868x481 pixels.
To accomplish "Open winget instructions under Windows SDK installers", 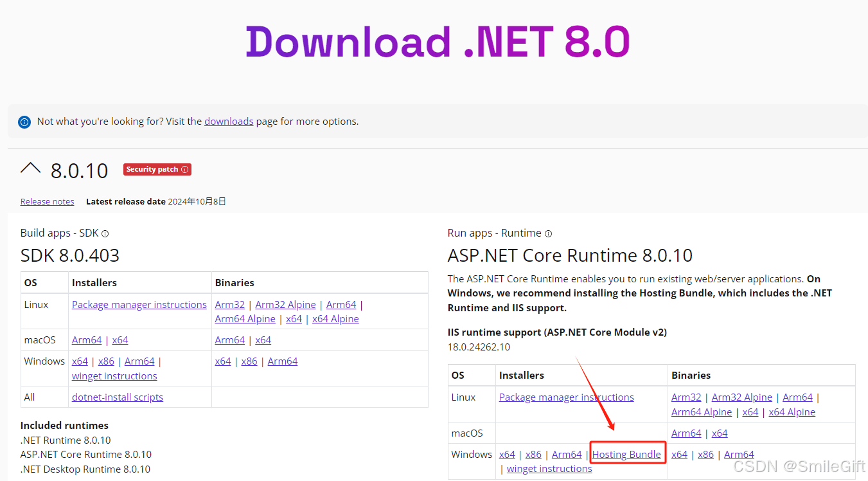I will pos(114,376).
